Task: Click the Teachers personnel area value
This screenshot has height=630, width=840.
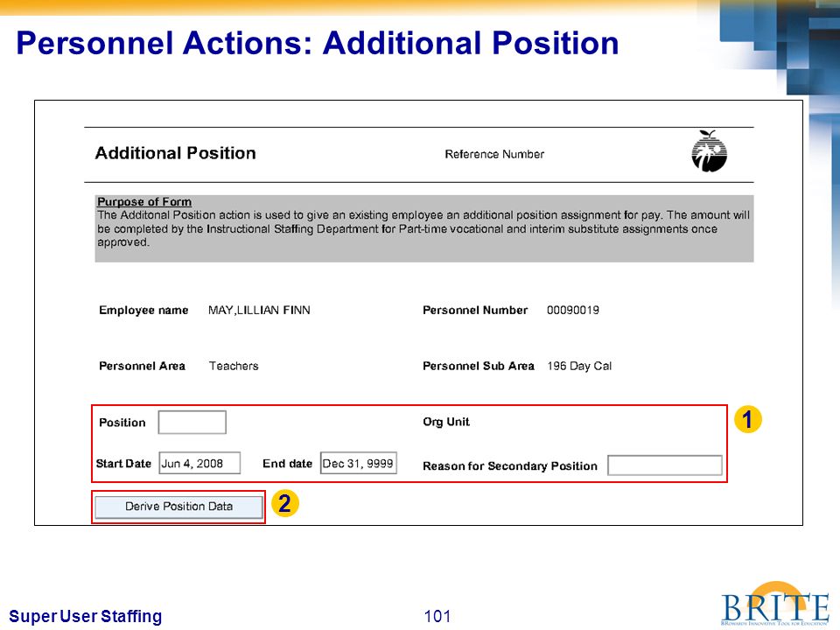Action: click(x=234, y=366)
